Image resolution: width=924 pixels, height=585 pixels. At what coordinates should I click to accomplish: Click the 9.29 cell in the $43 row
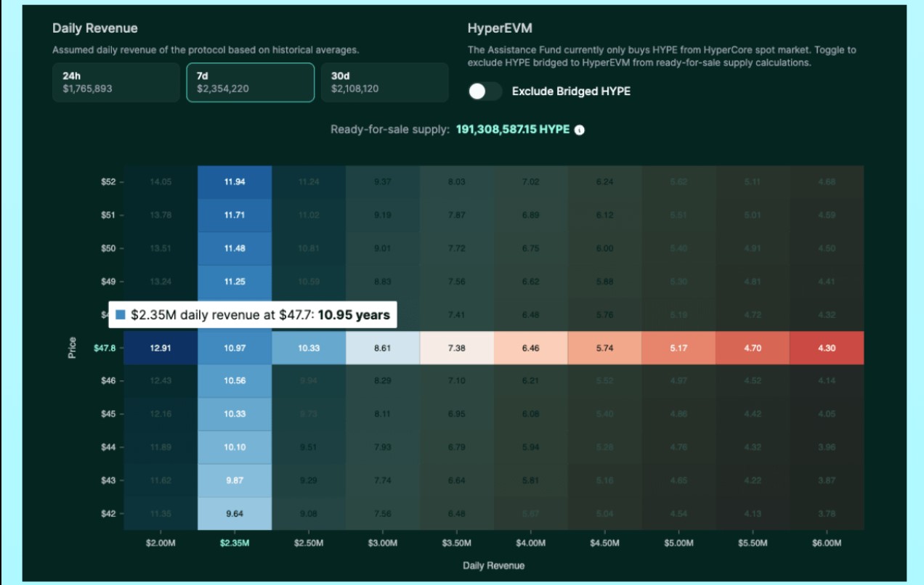click(x=309, y=480)
